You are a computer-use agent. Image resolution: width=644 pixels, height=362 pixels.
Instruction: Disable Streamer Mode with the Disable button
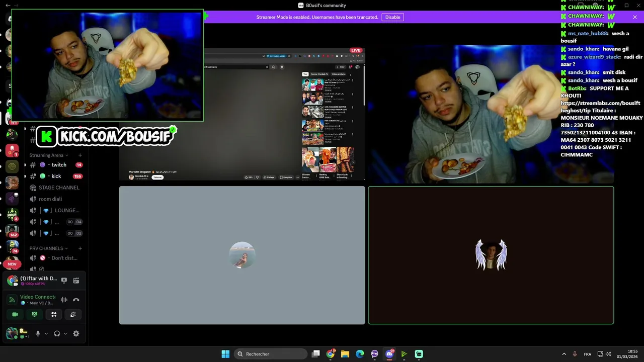(x=392, y=17)
